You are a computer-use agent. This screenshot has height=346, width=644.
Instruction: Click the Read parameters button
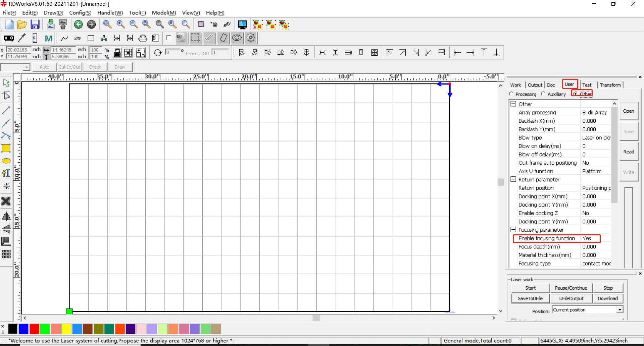628,152
